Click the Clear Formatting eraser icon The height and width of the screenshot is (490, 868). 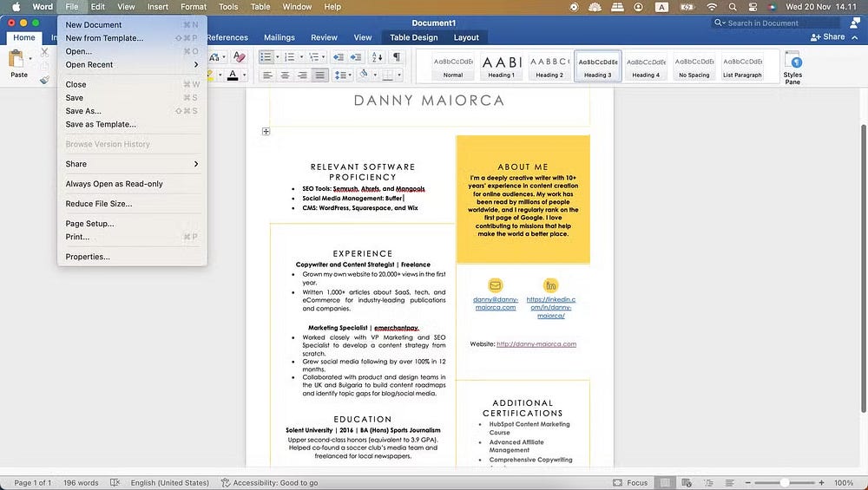239,57
